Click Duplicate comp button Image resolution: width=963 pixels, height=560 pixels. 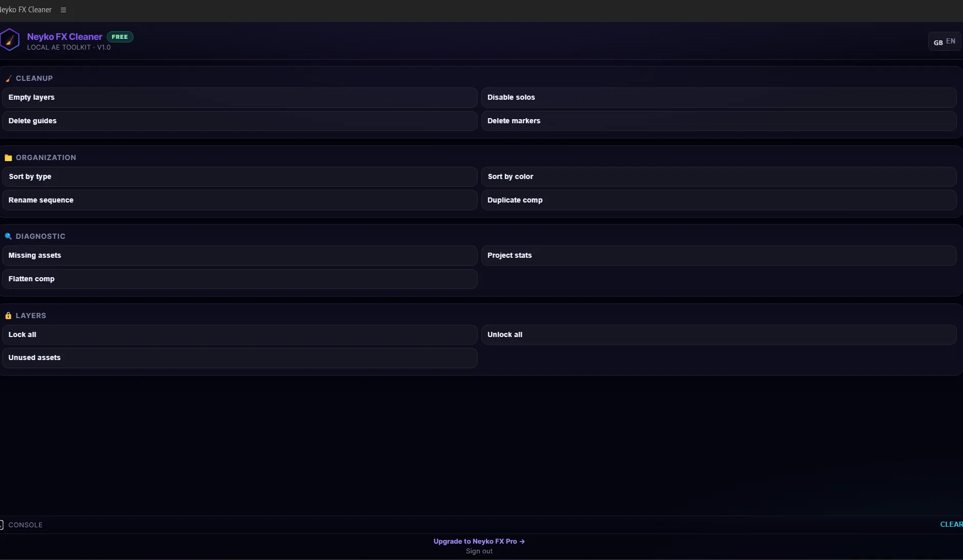coord(719,200)
